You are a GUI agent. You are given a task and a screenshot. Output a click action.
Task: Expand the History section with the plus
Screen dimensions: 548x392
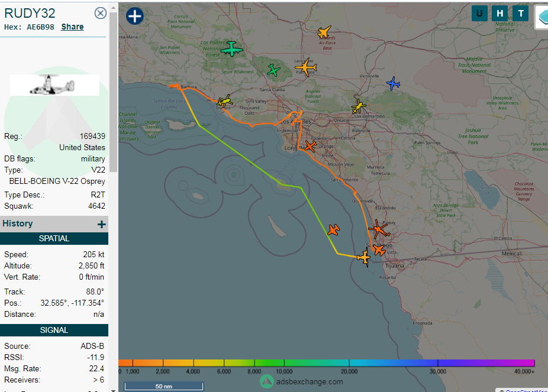point(101,224)
